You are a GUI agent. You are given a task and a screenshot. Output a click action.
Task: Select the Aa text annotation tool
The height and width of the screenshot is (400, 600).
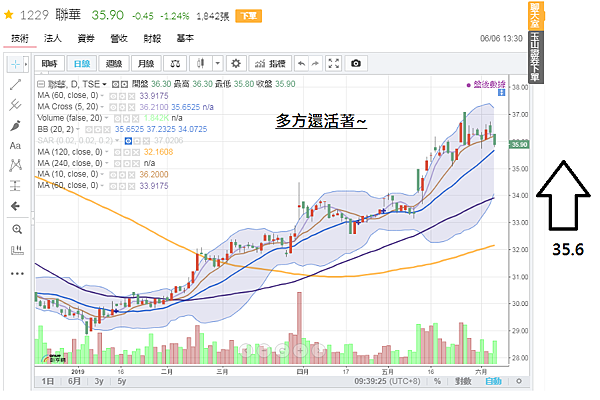tap(15, 145)
